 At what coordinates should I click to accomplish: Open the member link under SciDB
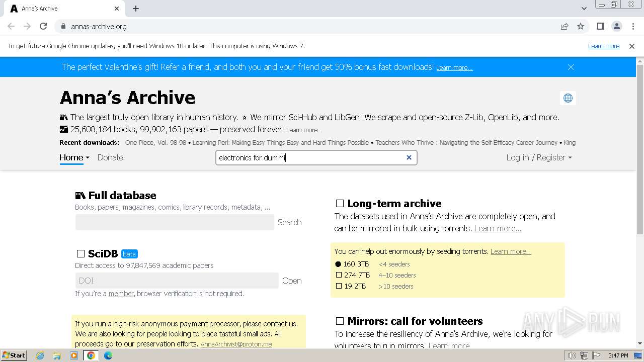[121, 294]
